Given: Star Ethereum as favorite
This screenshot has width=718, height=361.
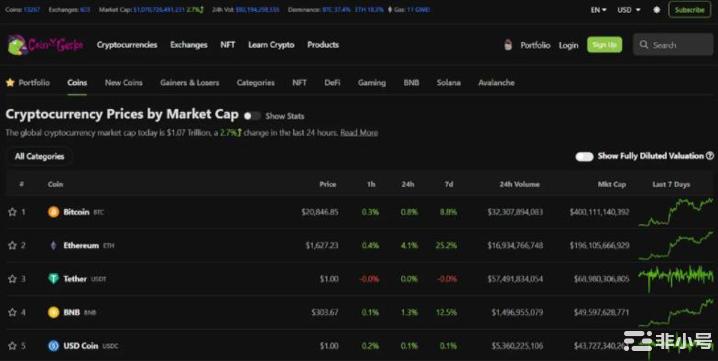Looking at the screenshot, I should [x=12, y=246].
